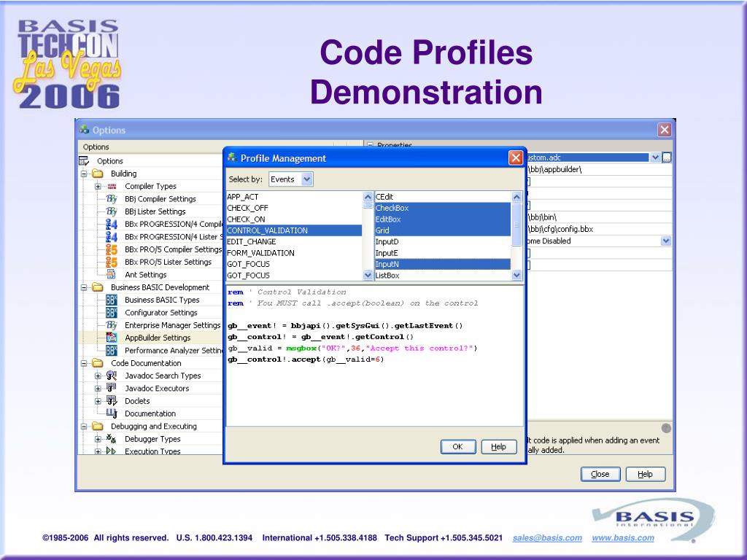Expand the Javadoc Executors node
This screenshot has height=560, width=747.
98,388
